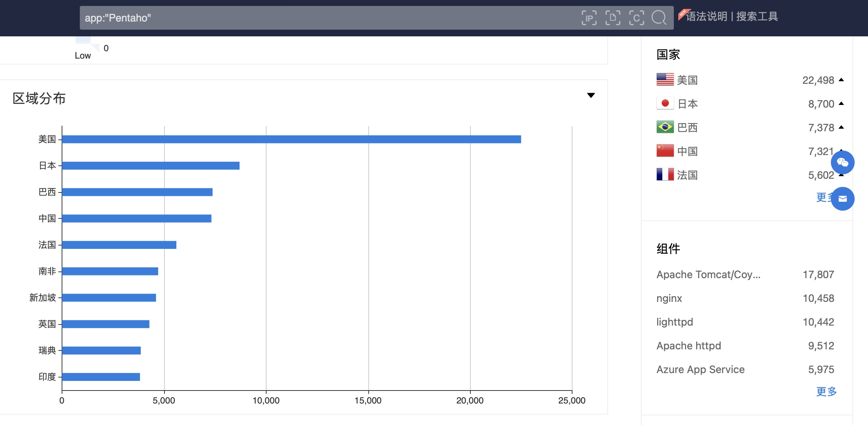
Task: Click the IP search icon
Action: coord(589,18)
